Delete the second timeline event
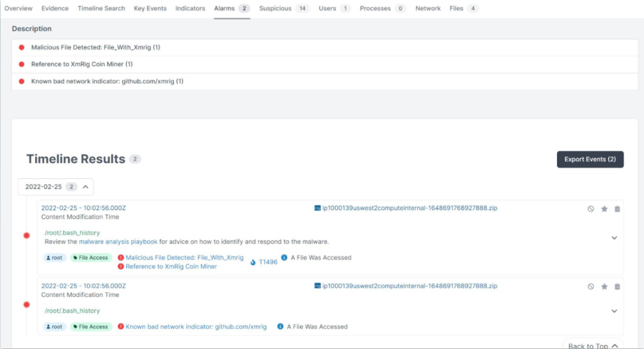The height and width of the screenshot is (349, 644). (x=617, y=286)
